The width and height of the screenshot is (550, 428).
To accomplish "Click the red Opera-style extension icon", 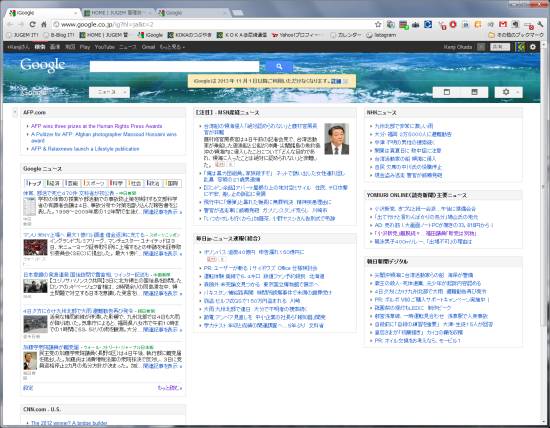I will (x=453, y=25).
